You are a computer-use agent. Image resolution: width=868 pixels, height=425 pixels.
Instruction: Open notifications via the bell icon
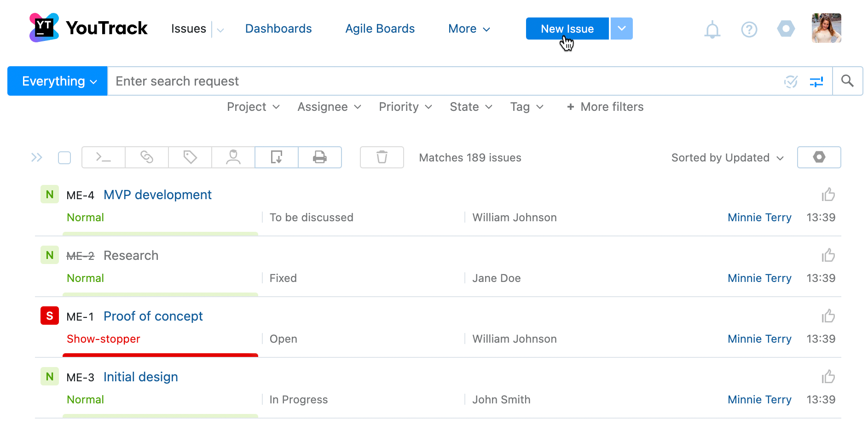pyautogui.click(x=712, y=29)
